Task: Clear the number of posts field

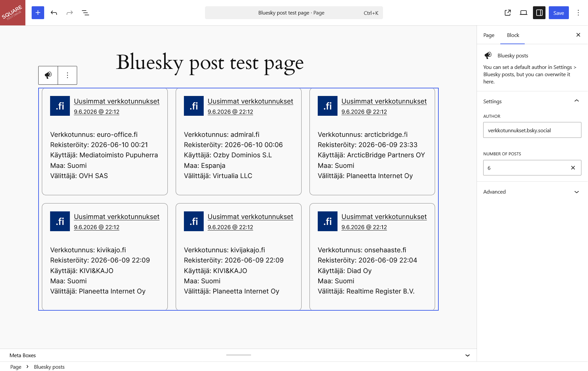Action: pos(573,168)
